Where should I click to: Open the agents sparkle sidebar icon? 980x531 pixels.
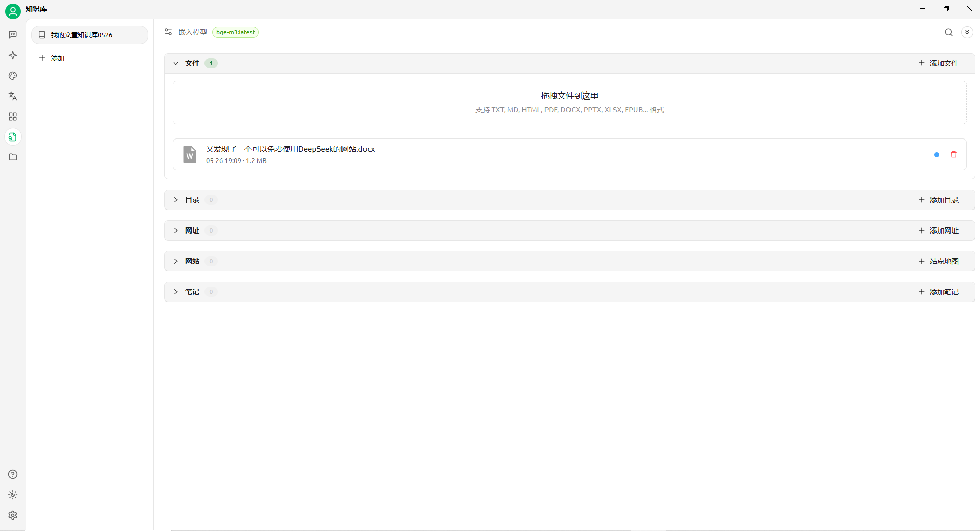click(x=13, y=55)
